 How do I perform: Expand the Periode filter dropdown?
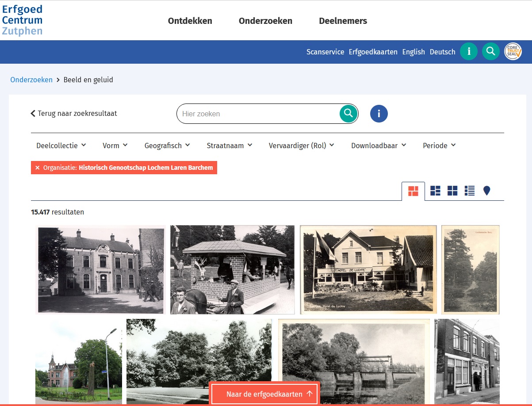click(x=439, y=146)
